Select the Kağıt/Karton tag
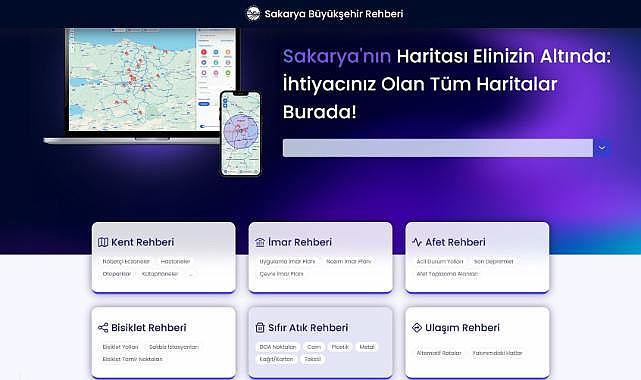Viewport: 641px width, 380px height. point(276,359)
